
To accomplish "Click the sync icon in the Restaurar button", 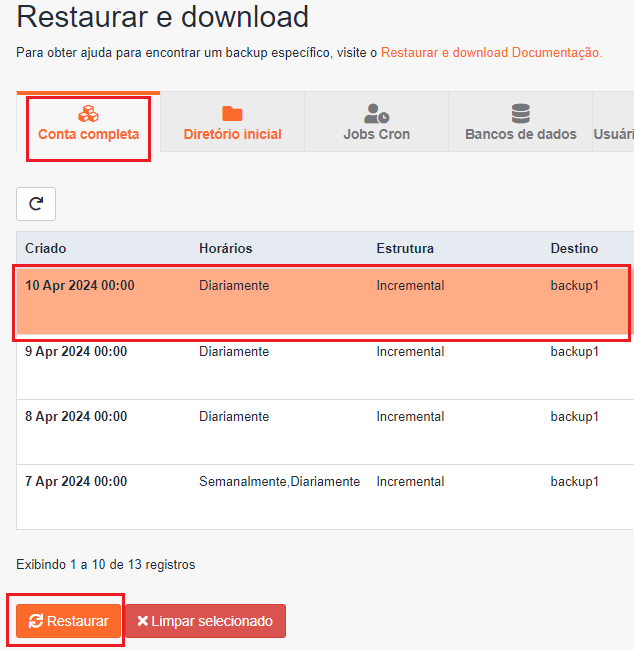I will (36, 621).
